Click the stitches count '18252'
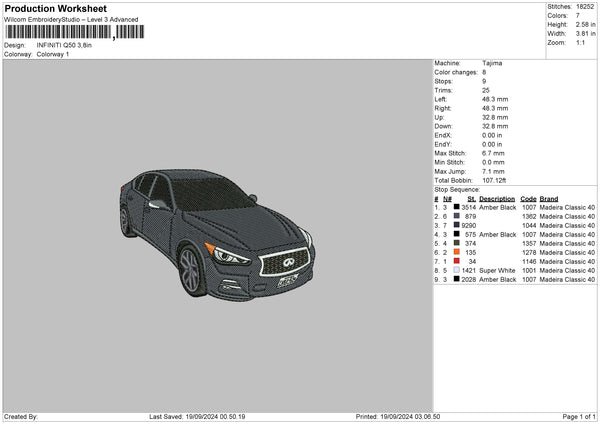This screenshot has height=424, width=600. pos(585,7)
